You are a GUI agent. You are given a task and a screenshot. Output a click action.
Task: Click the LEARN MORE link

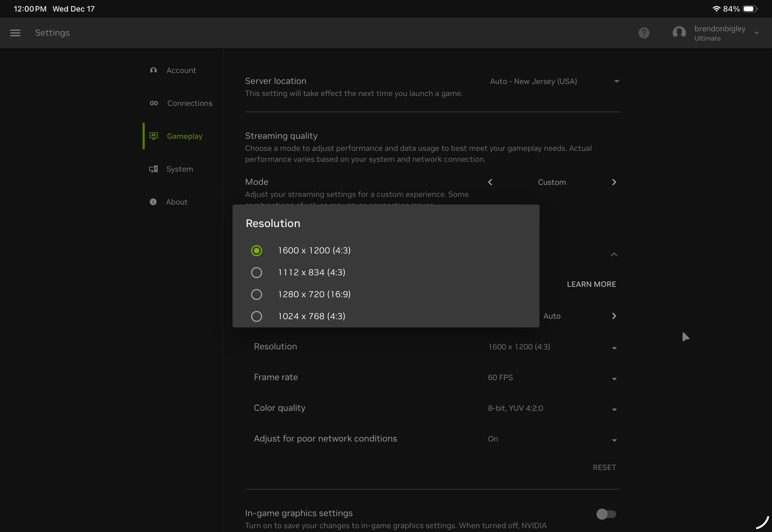coord(591,284)
